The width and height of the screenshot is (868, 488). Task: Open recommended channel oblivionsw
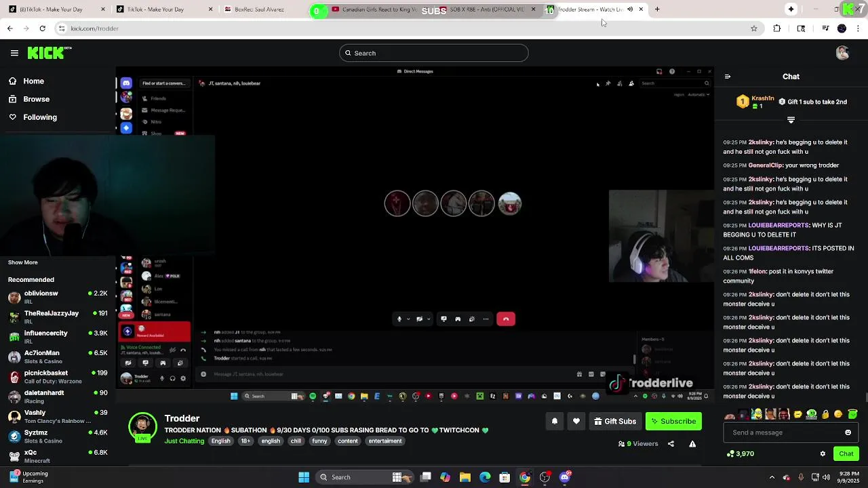pos(58,297)
